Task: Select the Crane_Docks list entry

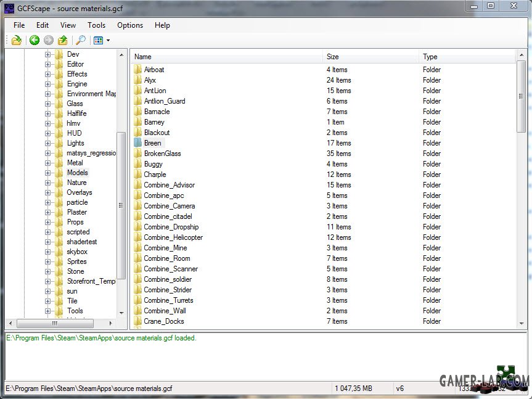Action: pyautogui.click(x=164, y=321)
